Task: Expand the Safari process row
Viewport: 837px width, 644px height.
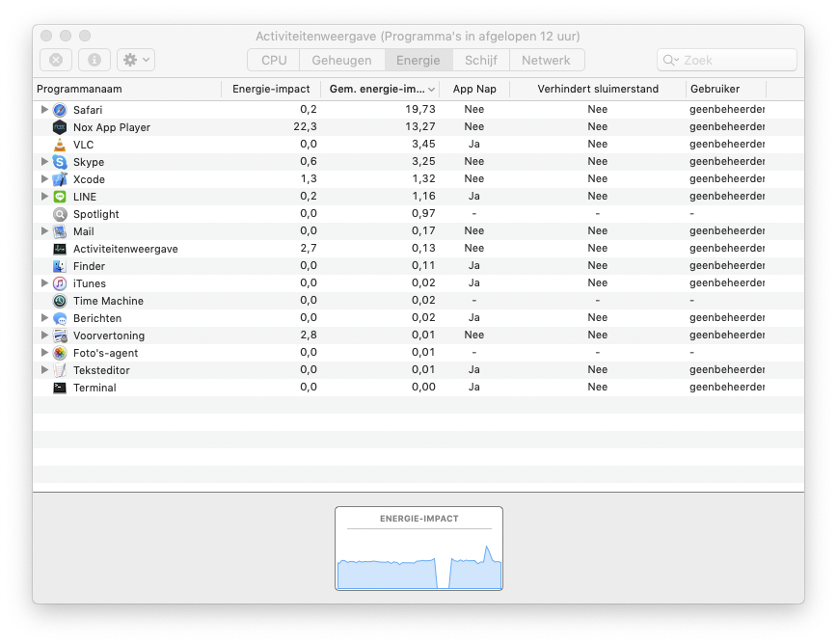Action: click(44, 109)
